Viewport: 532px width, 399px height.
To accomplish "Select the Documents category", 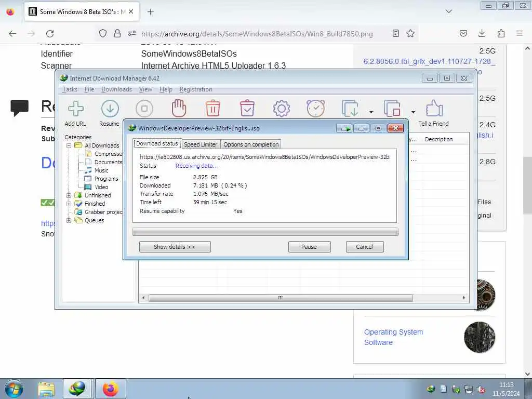I will point(108,162).
